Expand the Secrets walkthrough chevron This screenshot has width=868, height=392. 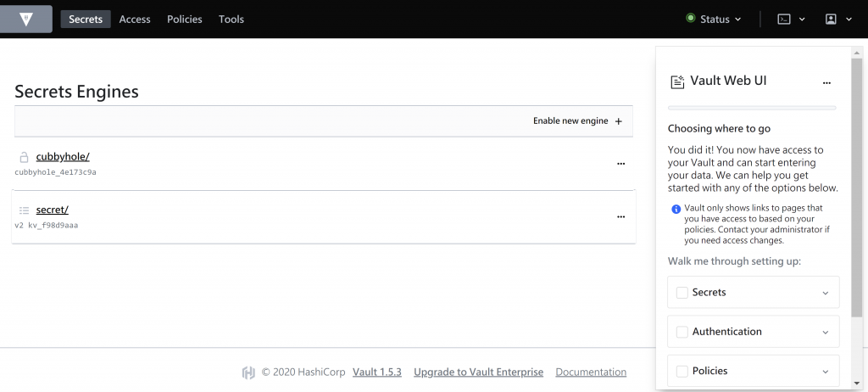point(826,293)
